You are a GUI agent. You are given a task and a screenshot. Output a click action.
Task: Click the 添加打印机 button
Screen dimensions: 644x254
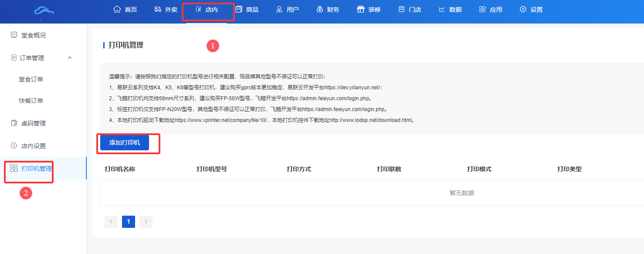[125, 142]
